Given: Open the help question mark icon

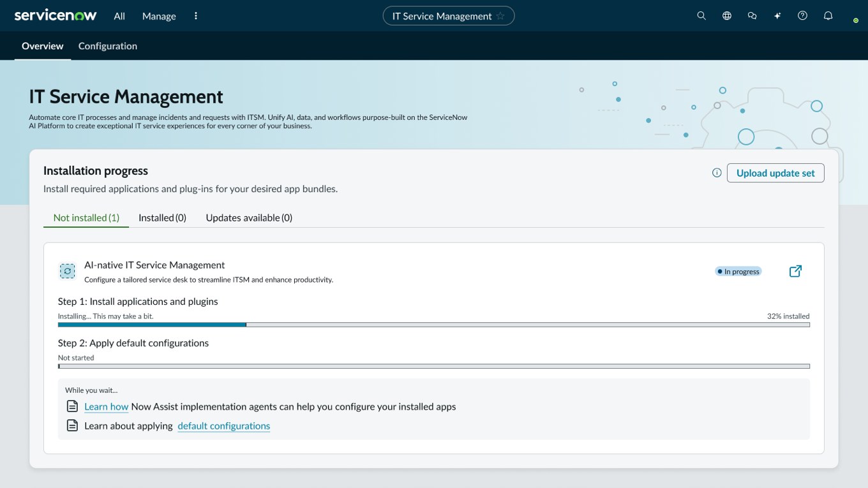Looking at the screenshot, I should tap(803, 16).
